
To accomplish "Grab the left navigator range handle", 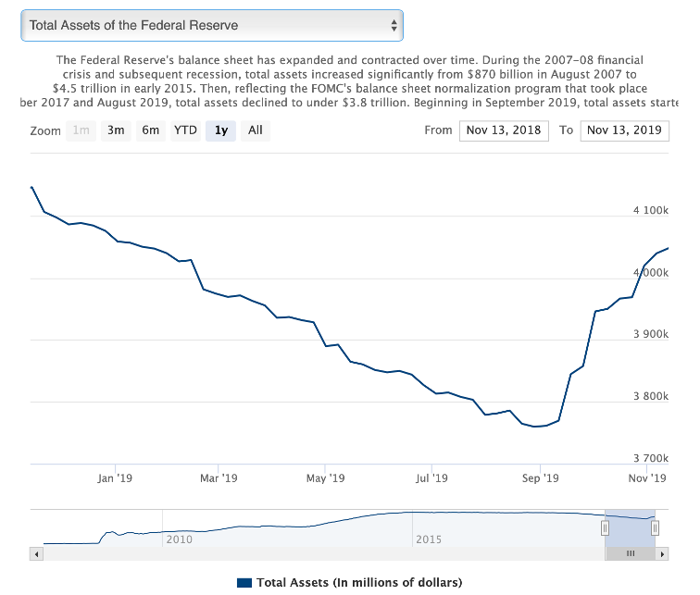I will 605,527.
